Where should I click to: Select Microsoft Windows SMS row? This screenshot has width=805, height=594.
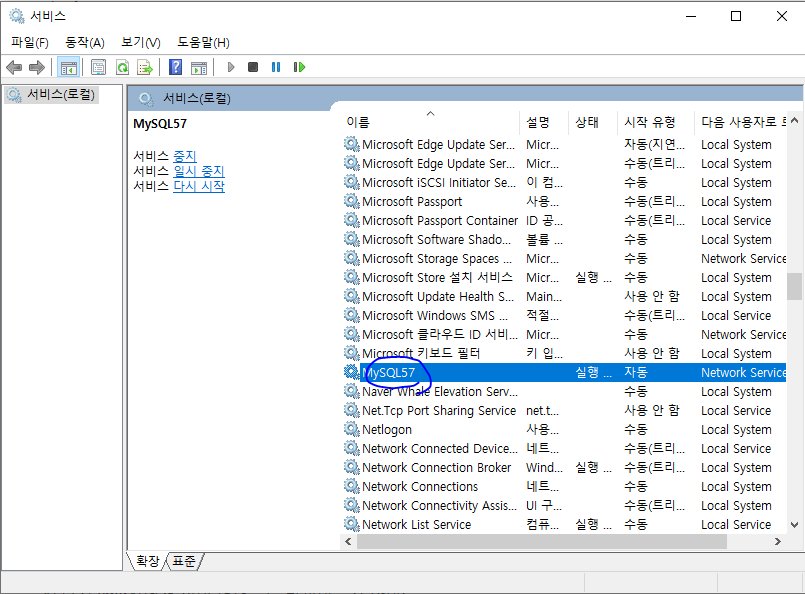point(564,315)
